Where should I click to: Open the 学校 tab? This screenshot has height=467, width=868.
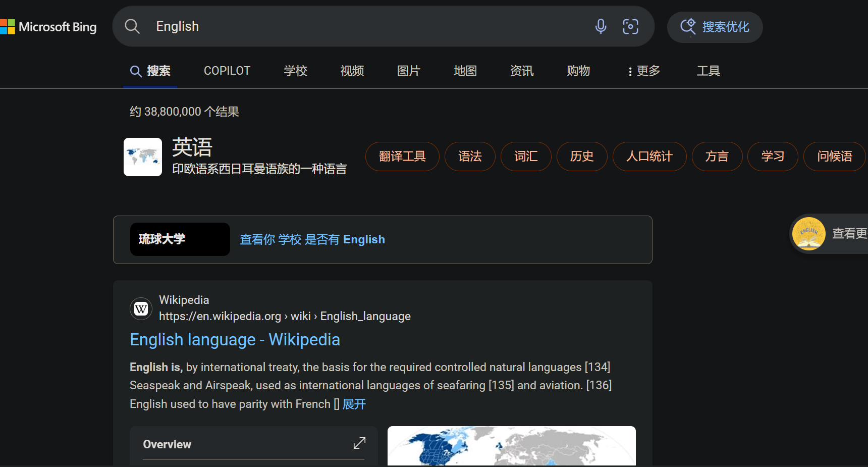tap(296, 71)
